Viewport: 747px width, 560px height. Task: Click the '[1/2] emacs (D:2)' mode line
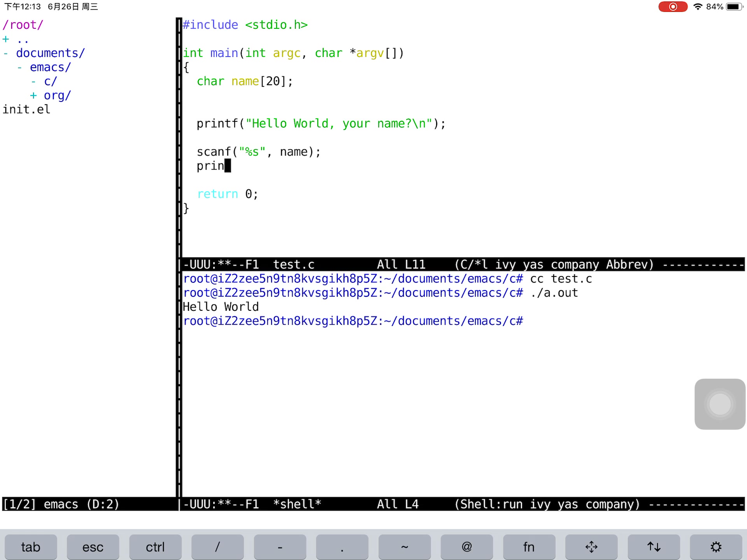click(x=61, y=504)
